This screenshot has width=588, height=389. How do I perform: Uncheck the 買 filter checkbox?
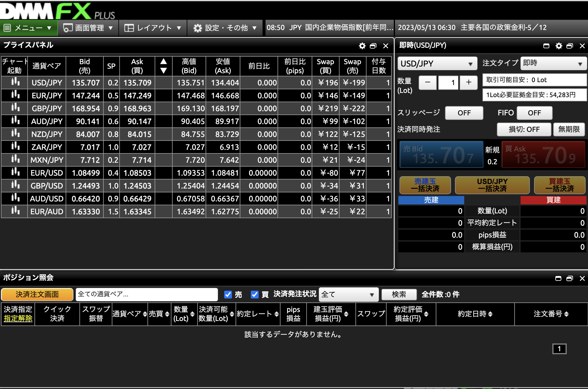[x=255, y=295]
